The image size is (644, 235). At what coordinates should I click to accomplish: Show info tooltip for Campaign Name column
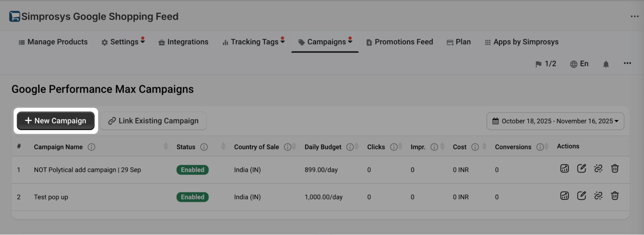[x=91, y=147]
